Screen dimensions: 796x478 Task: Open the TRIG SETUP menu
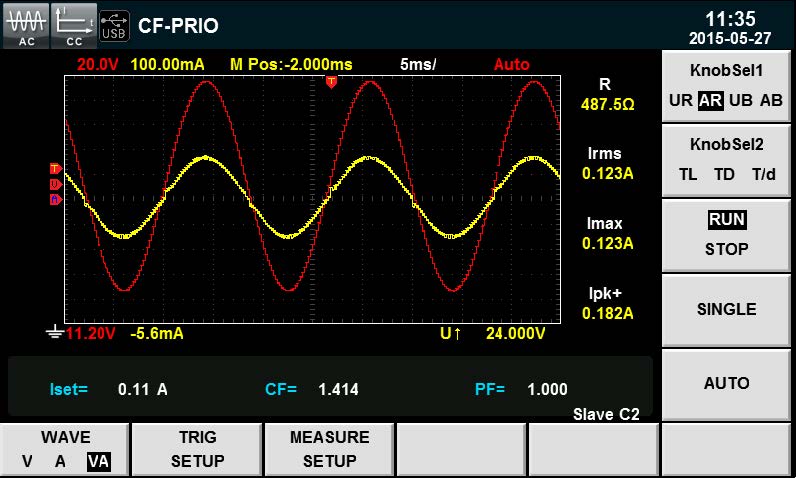point(197,449)
